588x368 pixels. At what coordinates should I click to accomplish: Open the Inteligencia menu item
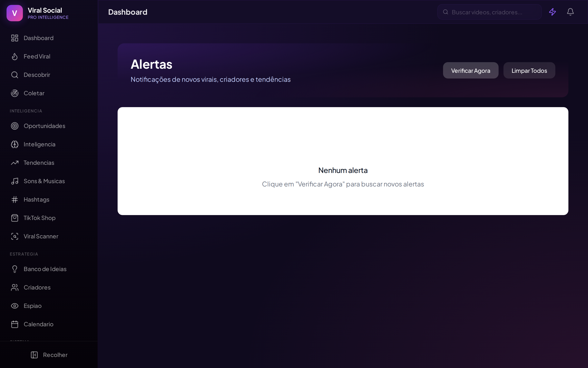click(49, 144)
